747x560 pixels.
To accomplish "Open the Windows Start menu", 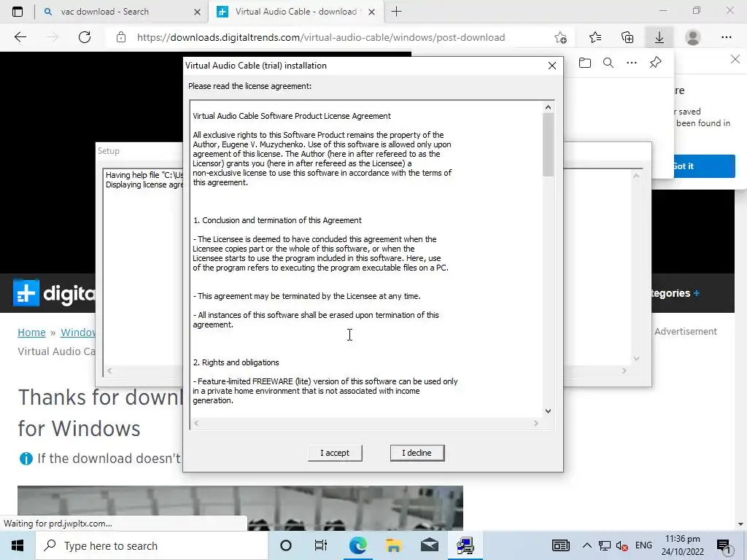I will click(18, 545).
